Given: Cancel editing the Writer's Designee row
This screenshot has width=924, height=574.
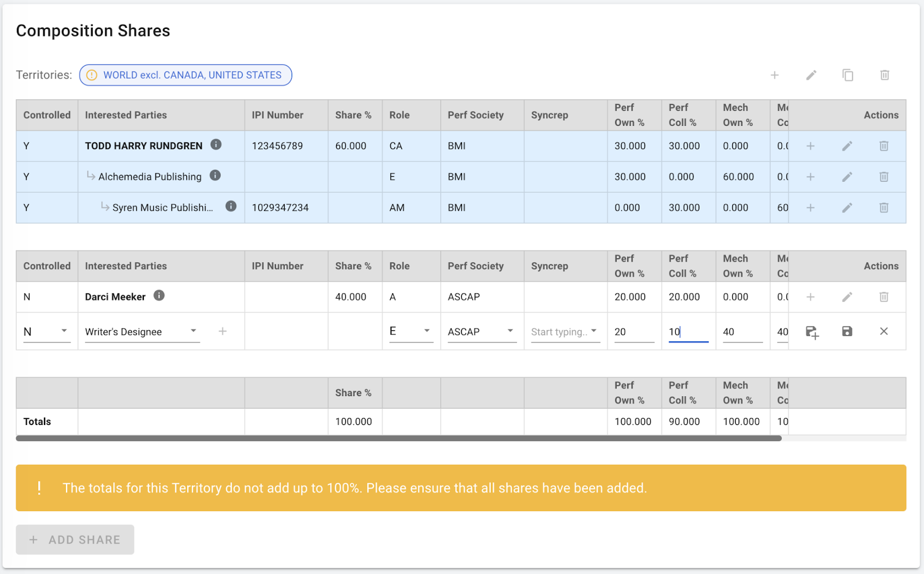Looking at the screenshot, I should coord(884,331).
